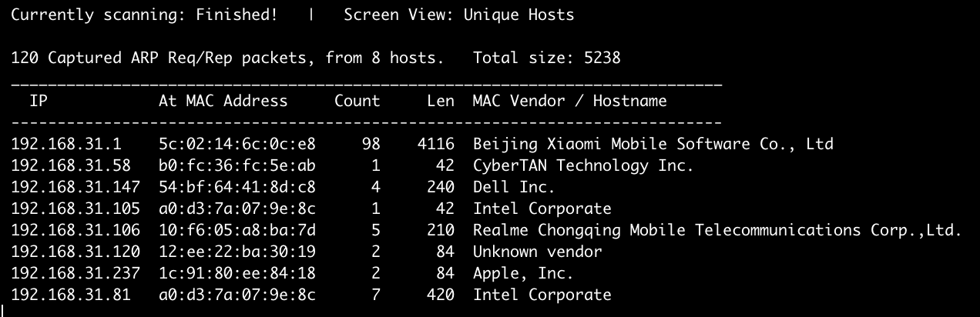Select MAC address 5c:02:14:6c:0c:e8
The height and width of the screenshot is (317, 980).
237,144
